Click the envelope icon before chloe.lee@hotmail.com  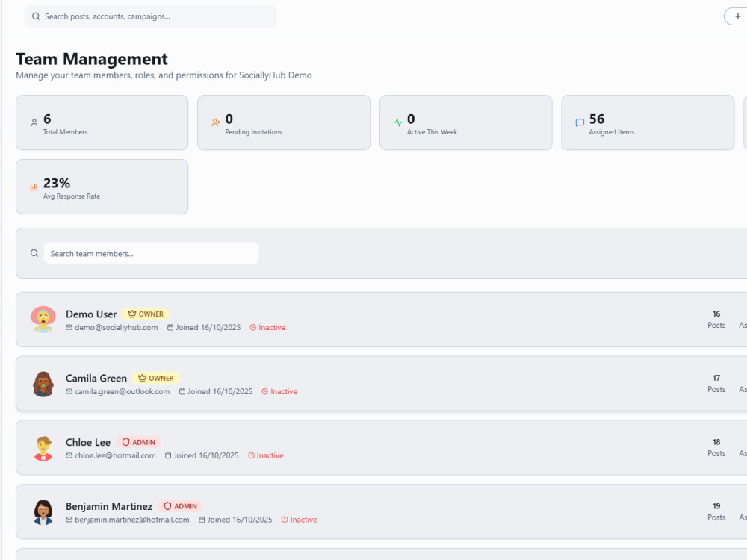point(69,455)
